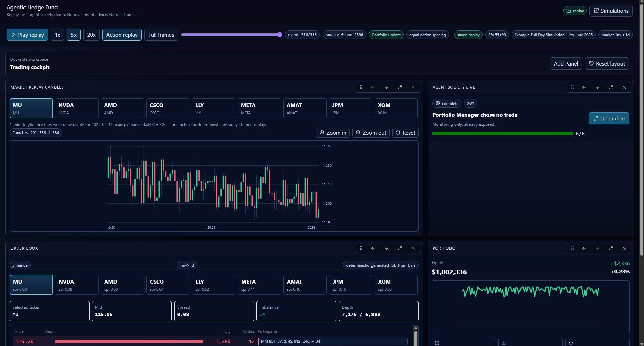Select META ticker in Order Book

259,285
